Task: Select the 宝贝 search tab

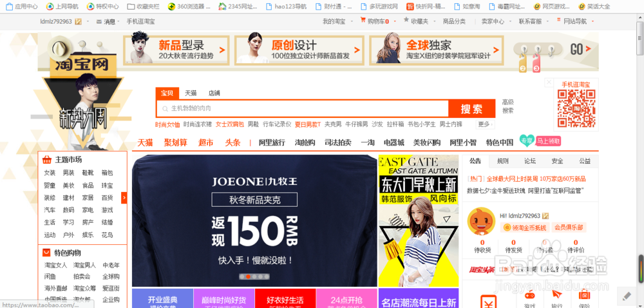Action: [x=167, y=93]
